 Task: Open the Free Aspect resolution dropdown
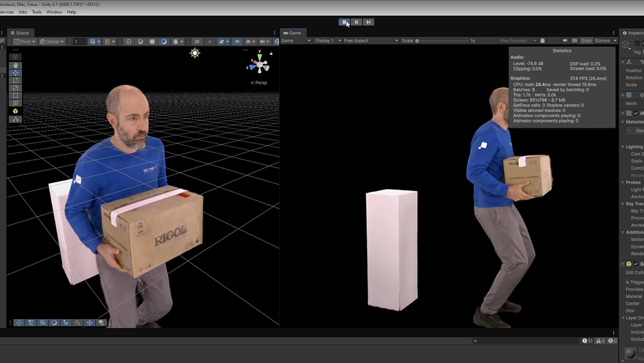371,41
